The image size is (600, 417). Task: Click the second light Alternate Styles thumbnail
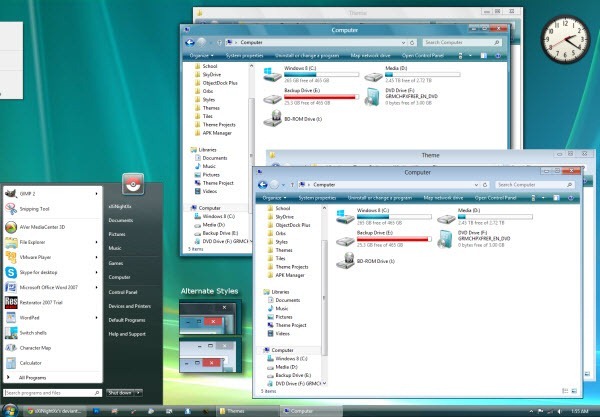(210, 357)
